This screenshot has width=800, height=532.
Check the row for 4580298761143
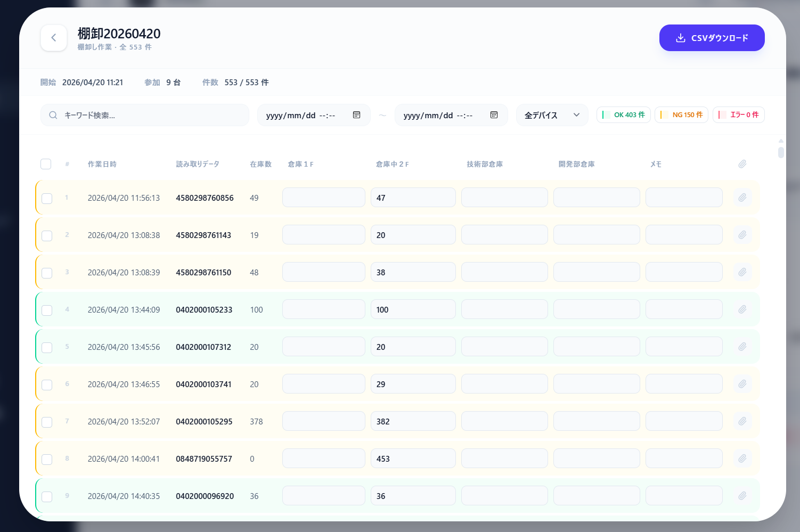tap(47, 235)
